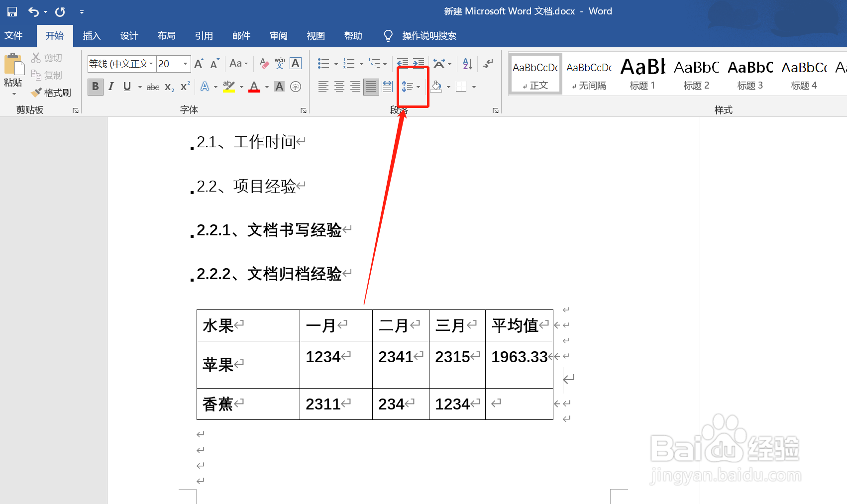Open the 文件 menu tab
Screen dimensions: 847x504
point(13,36)
